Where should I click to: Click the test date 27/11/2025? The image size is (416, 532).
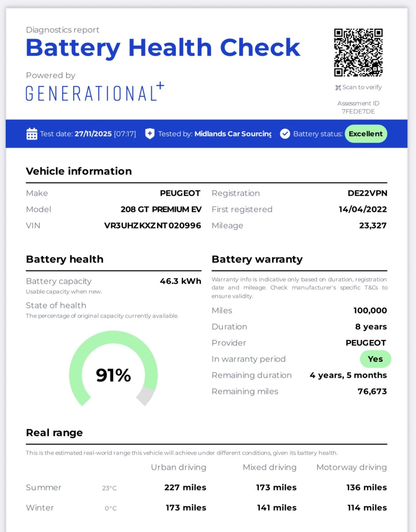(93, 134)
